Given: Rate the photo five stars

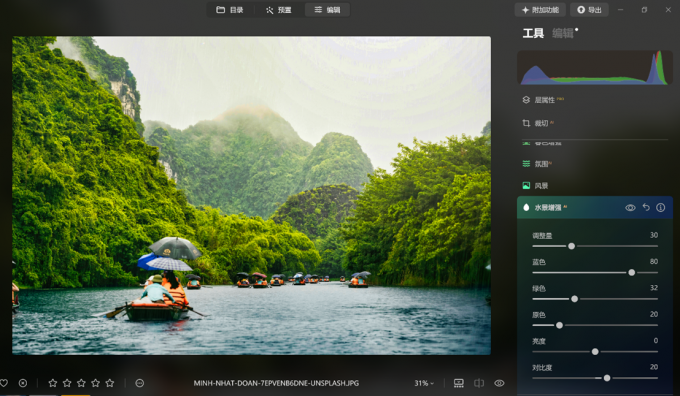Looking at the screenshot, I should [x=110, y=383].
